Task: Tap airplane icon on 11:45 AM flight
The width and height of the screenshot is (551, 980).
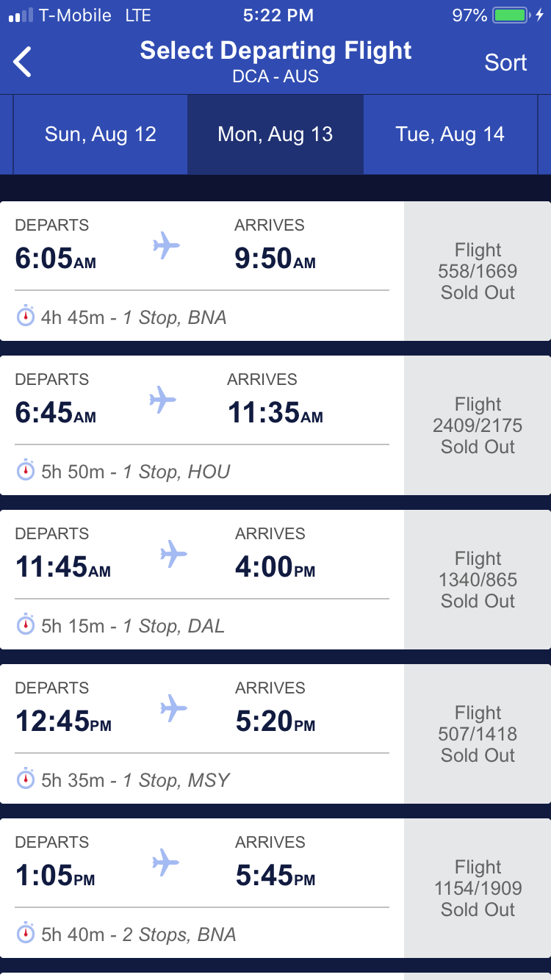Action: tap(173, 554)
